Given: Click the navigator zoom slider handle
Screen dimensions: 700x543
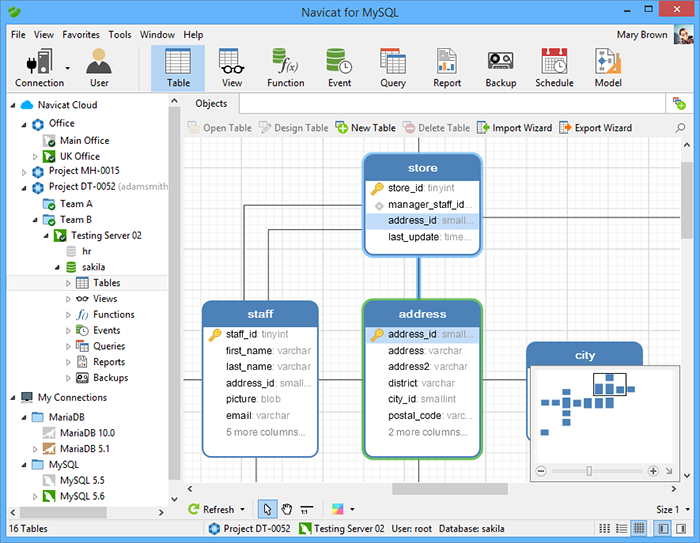Looking at the screenshot, I should click(x=589, y=471).
